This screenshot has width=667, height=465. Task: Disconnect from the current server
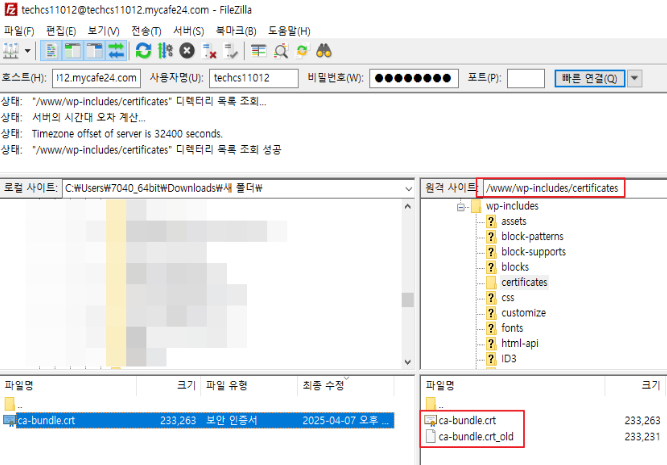(x=209, y=51)
